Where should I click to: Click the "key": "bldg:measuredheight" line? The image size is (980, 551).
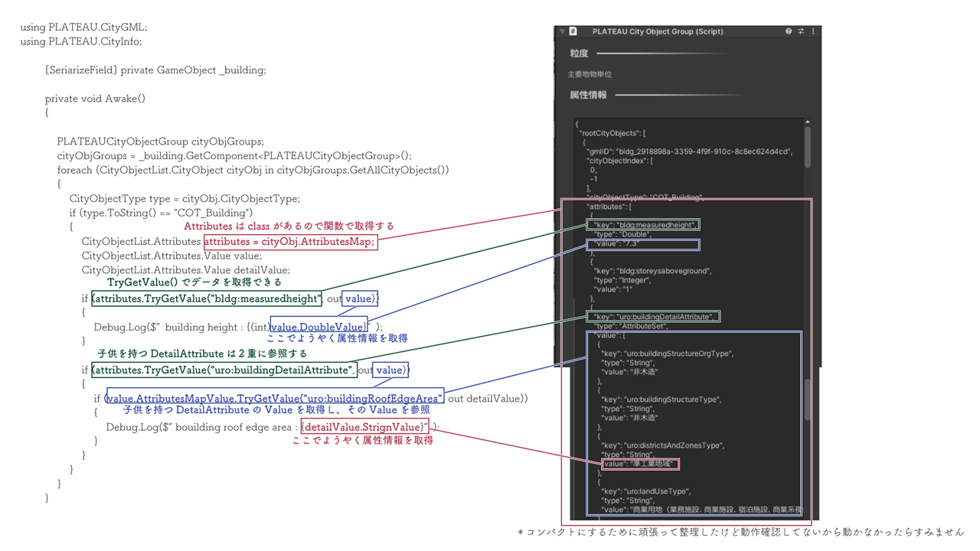click(644, 225)
